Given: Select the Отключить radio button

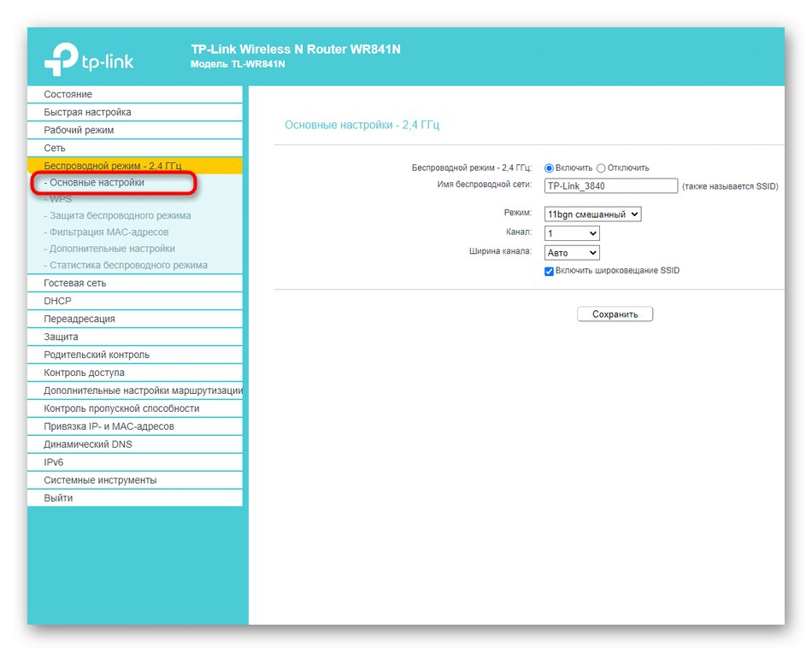Looking at the screenshot, I should (x=601, y=168).
